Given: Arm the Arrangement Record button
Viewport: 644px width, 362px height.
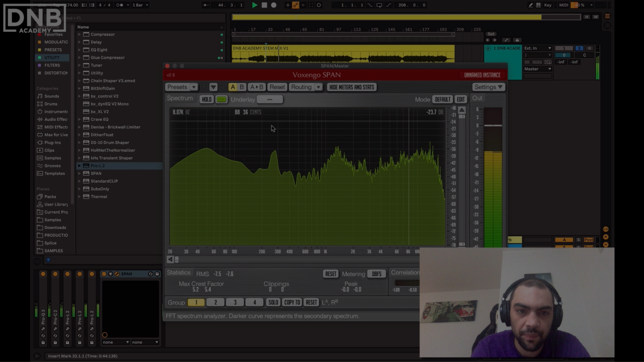Looking at the screenshot, I should click(x=274, y=5).
